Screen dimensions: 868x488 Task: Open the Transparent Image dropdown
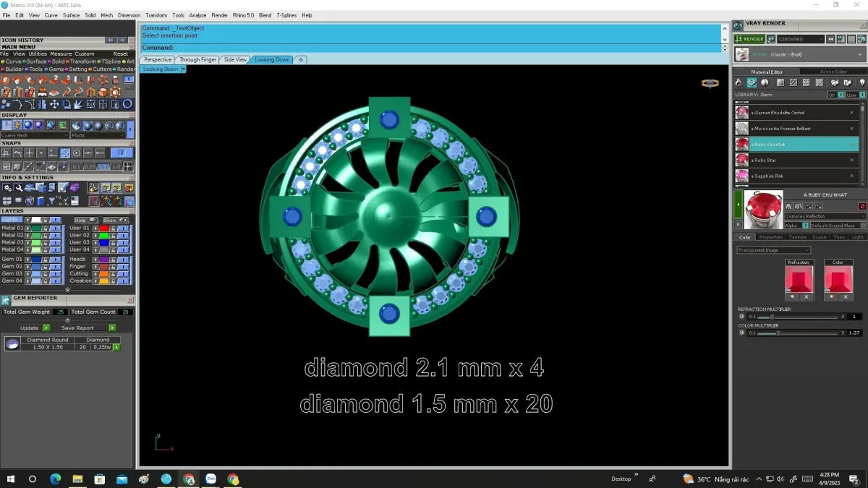[774, 250]
